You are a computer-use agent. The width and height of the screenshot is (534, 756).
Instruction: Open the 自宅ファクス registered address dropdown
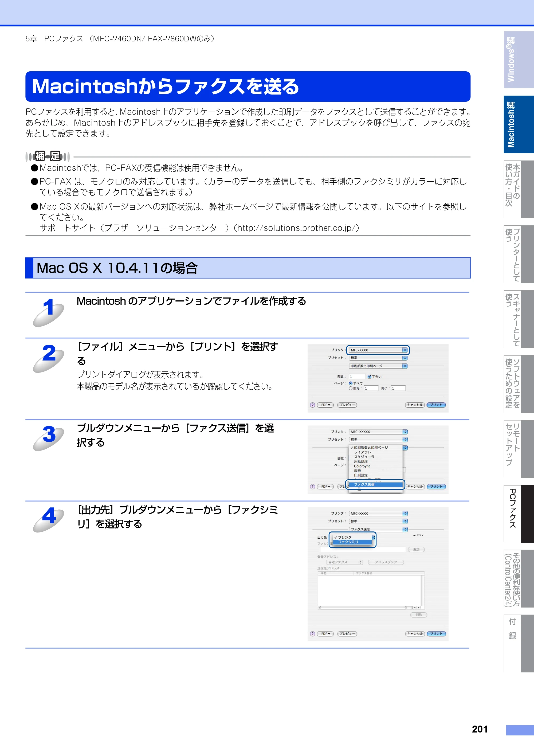(x=344, y=562)
